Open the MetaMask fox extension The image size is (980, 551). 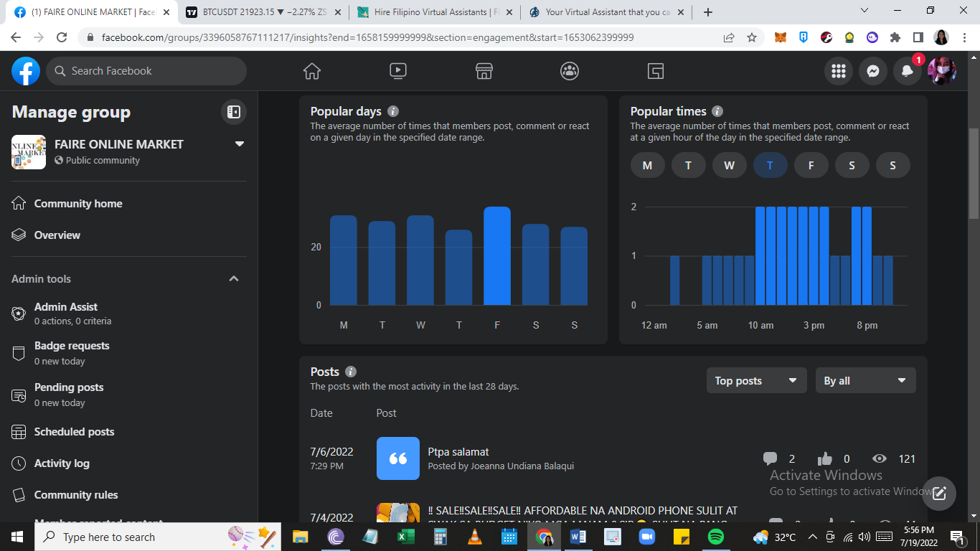(781, 37)
